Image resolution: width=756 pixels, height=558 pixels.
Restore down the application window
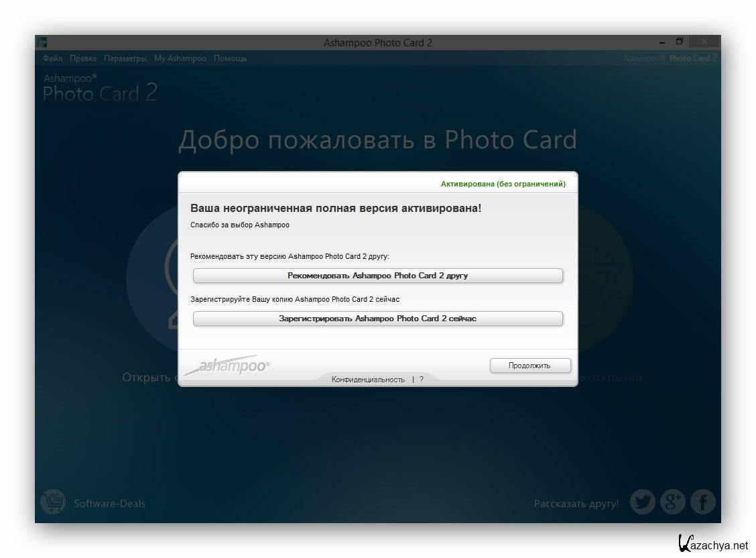679,42
